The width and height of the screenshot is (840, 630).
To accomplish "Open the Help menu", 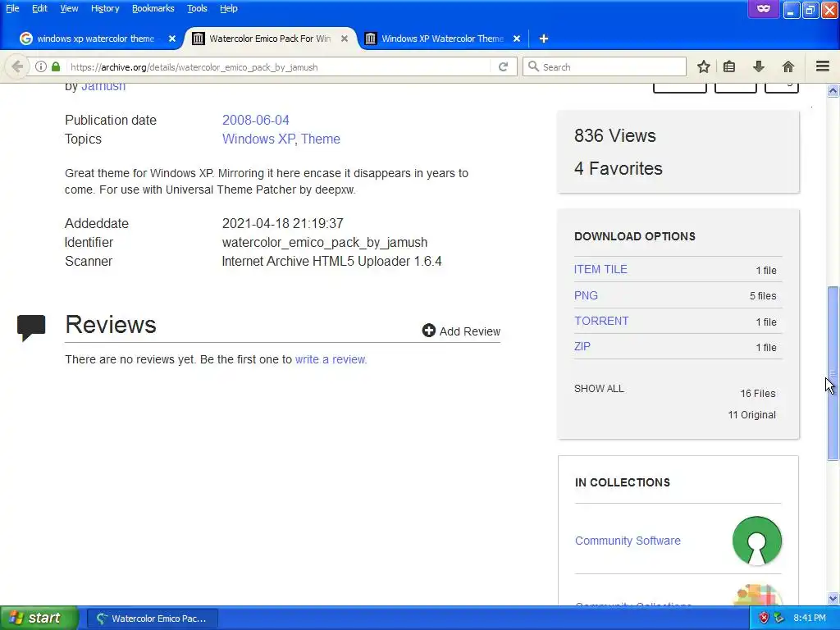I will pos(229,8).
